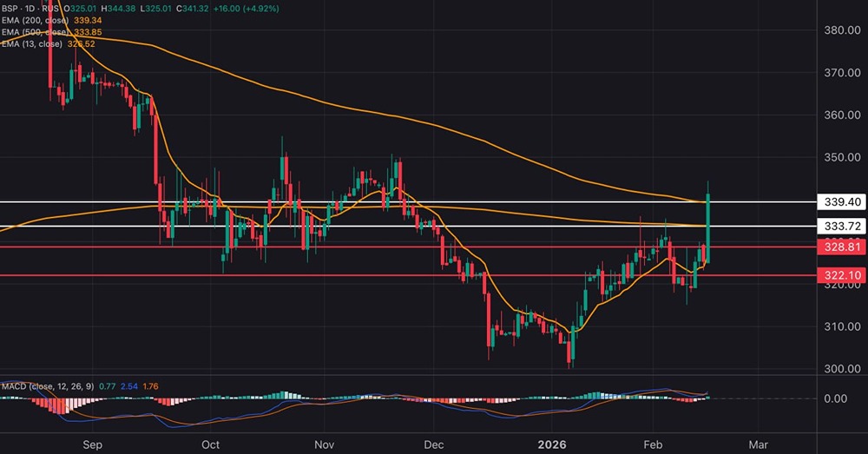The height and width of the screenshot is (454, 868).
Task: Click the EMA 500 value 333.85
Action: coord(88,32)
